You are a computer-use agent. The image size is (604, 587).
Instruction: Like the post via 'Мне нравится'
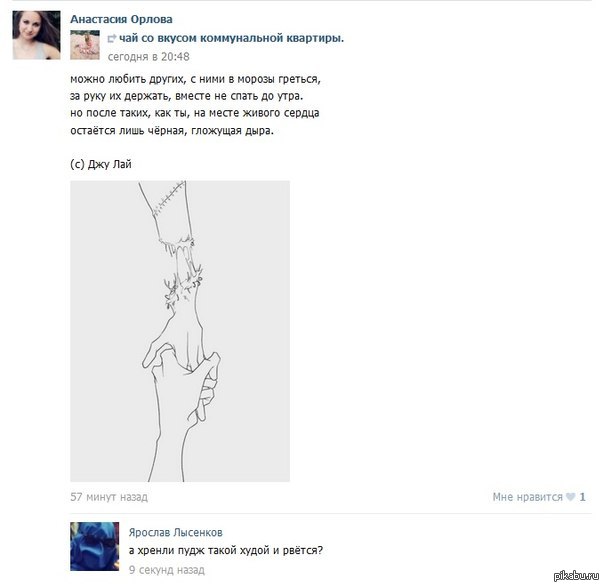point(527,497)
